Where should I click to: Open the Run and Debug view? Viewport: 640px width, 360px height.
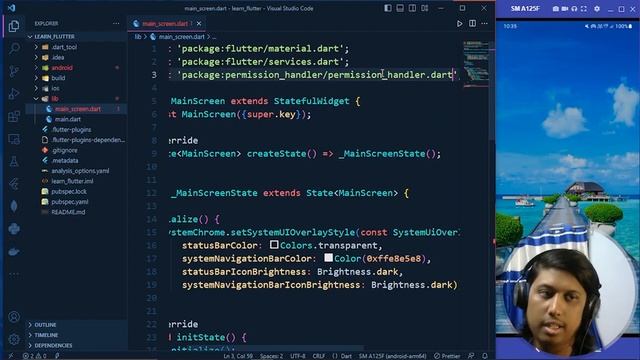pos(14,94)
